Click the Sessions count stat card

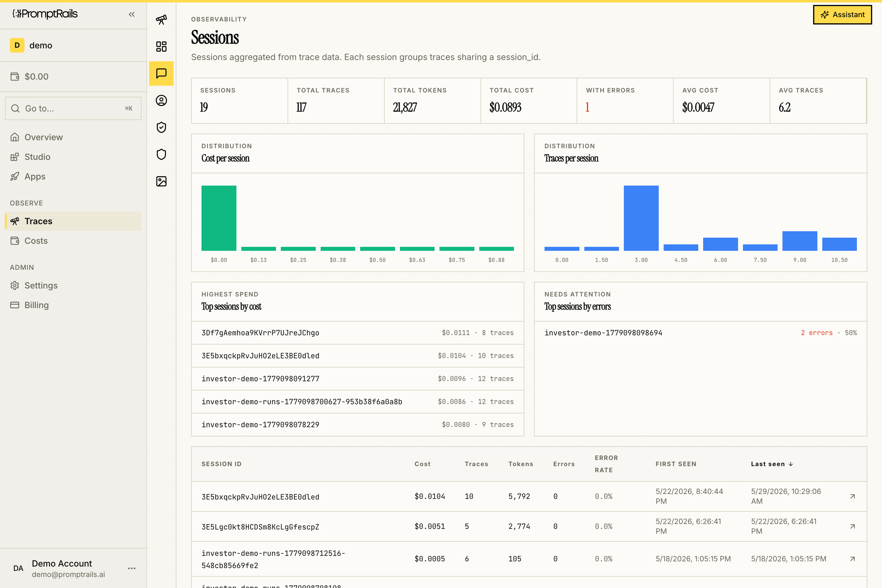click(239, 100)
